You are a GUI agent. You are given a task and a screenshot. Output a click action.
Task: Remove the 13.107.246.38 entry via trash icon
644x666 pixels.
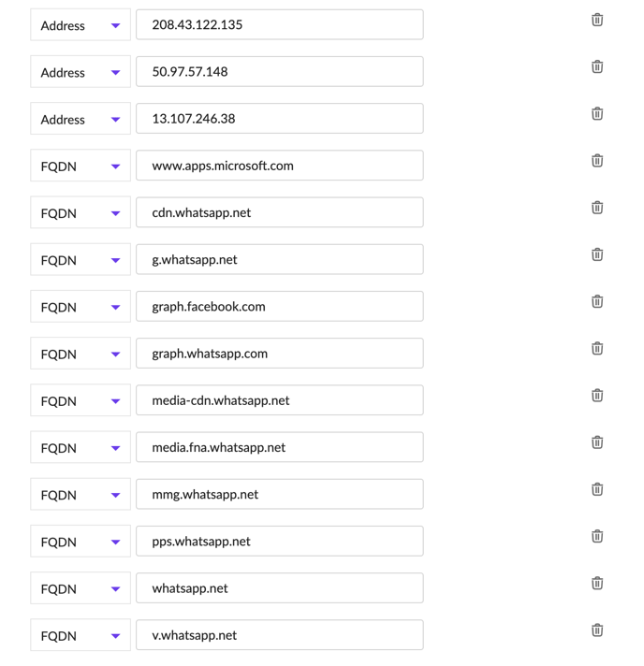click(596, 113)
